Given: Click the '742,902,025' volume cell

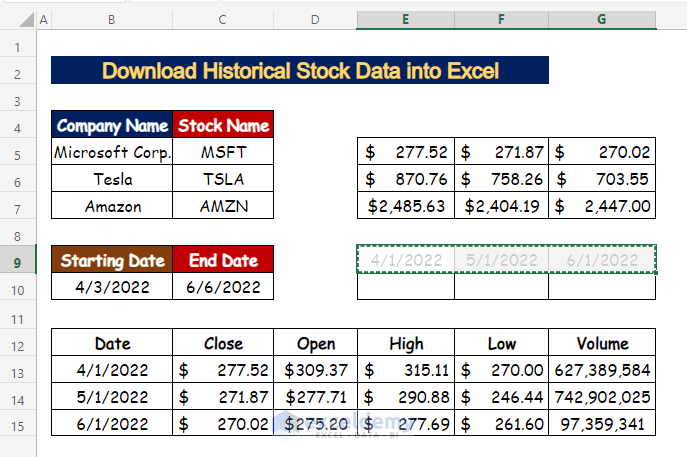Looking at the screenshot, I should pyautogui.click(x=602, y=397).
